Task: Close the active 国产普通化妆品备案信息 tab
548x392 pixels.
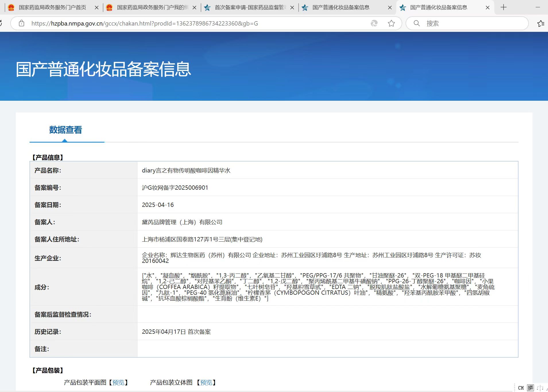Action: click(x=487, y=8)
